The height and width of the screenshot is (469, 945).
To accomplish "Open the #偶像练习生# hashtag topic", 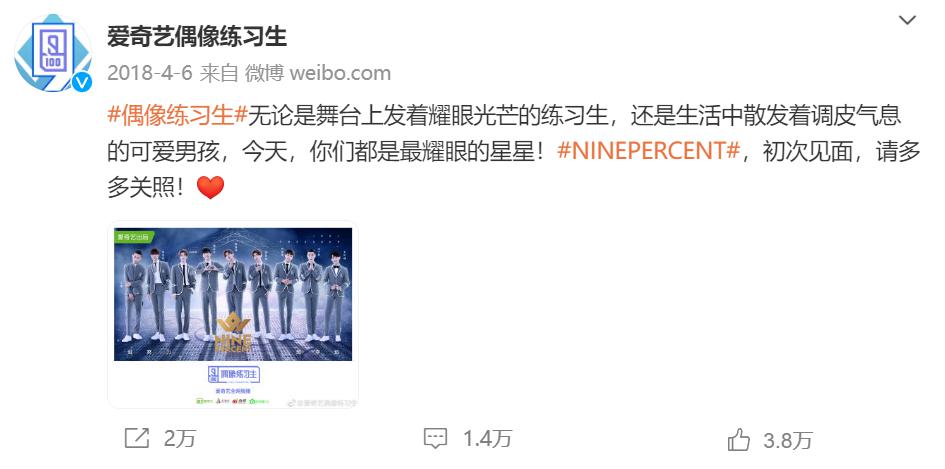I will click(x=178, y=115).
